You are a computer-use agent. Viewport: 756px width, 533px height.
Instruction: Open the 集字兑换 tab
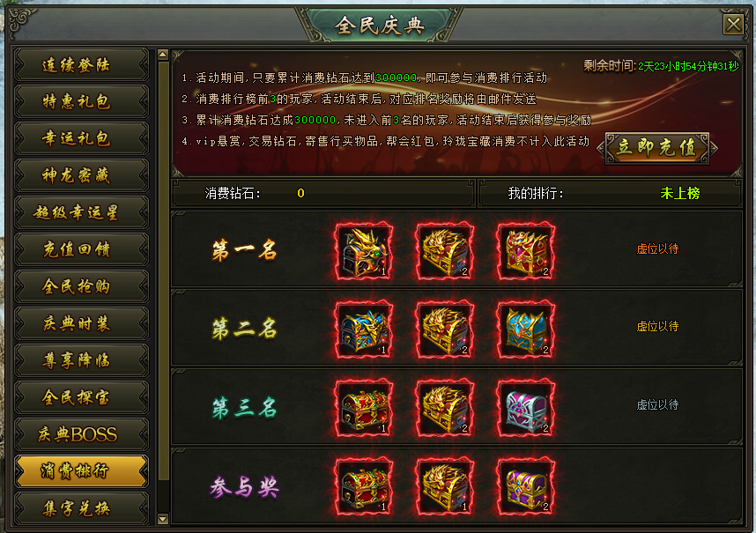coord(81,508)
